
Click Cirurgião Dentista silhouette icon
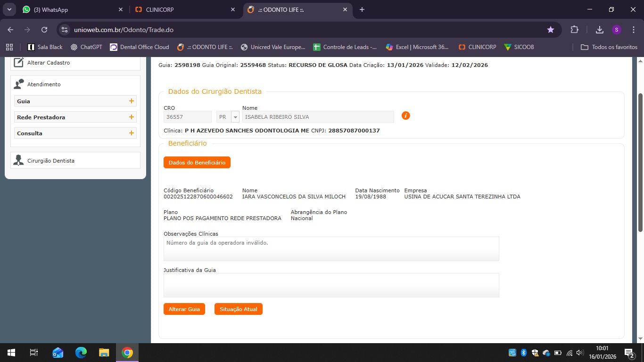[x=19, y=160]
